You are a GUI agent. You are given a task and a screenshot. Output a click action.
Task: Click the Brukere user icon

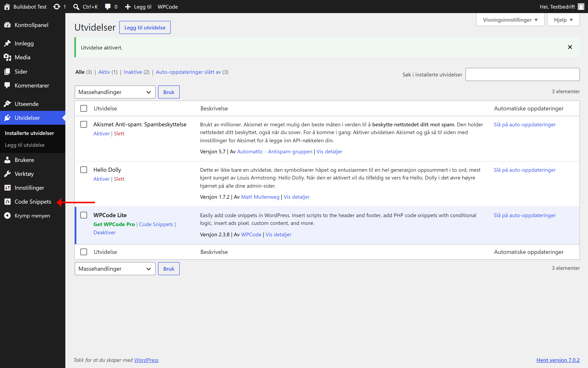(x=8, y=160)
